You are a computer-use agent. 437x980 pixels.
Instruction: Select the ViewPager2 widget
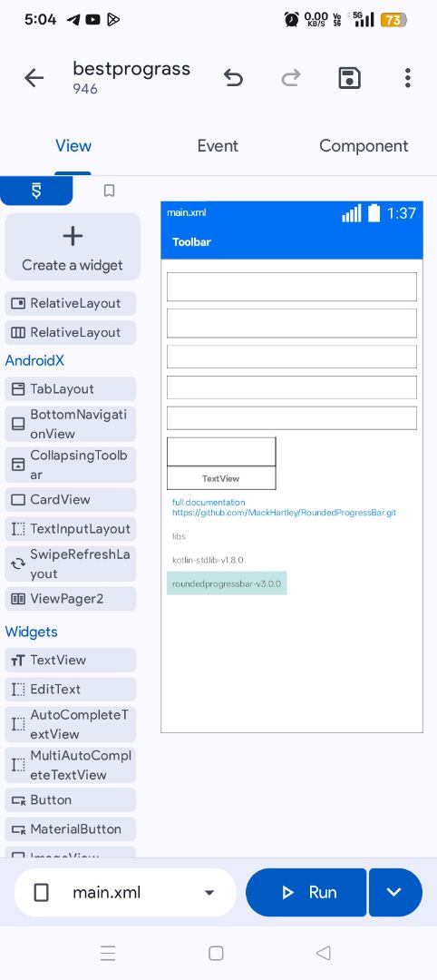(70, 599)
